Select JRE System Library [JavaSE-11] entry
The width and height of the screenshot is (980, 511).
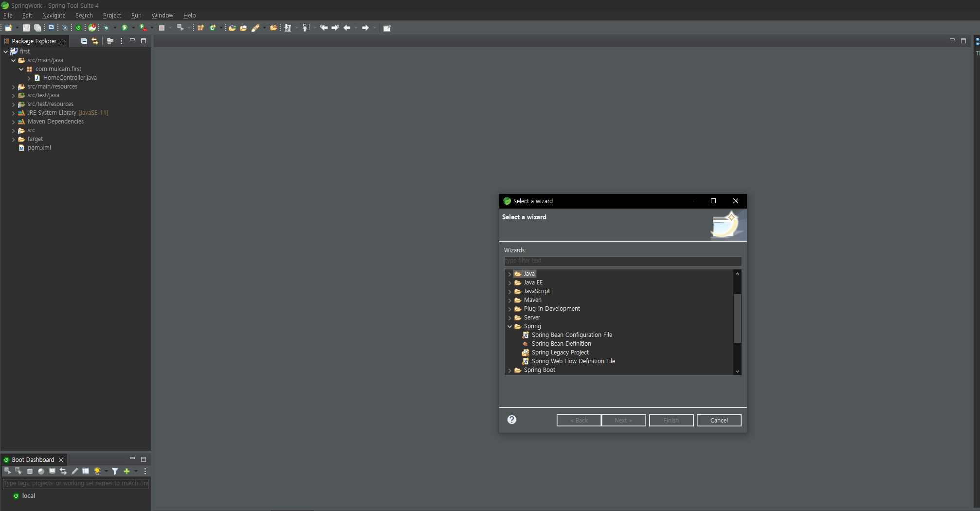68,113
